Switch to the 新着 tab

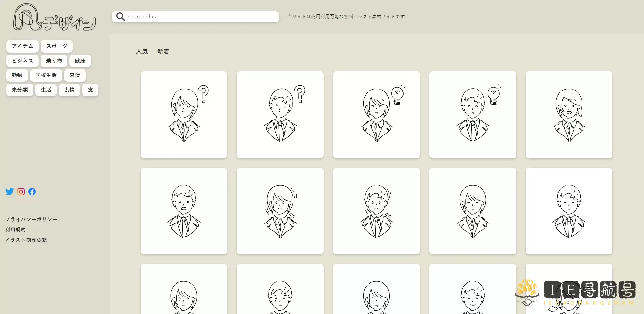tap(163, 51)
